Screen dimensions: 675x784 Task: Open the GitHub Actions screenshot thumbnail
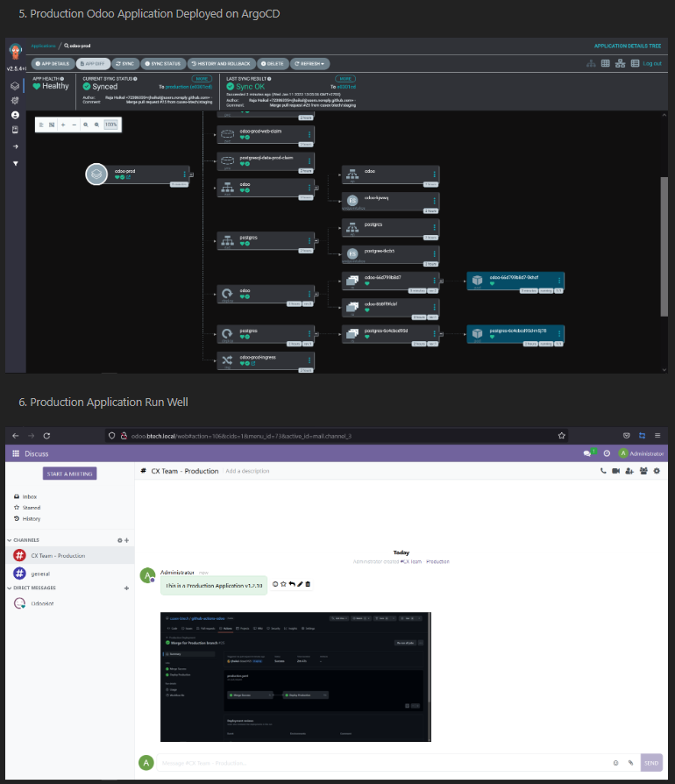tap(295, 677)
